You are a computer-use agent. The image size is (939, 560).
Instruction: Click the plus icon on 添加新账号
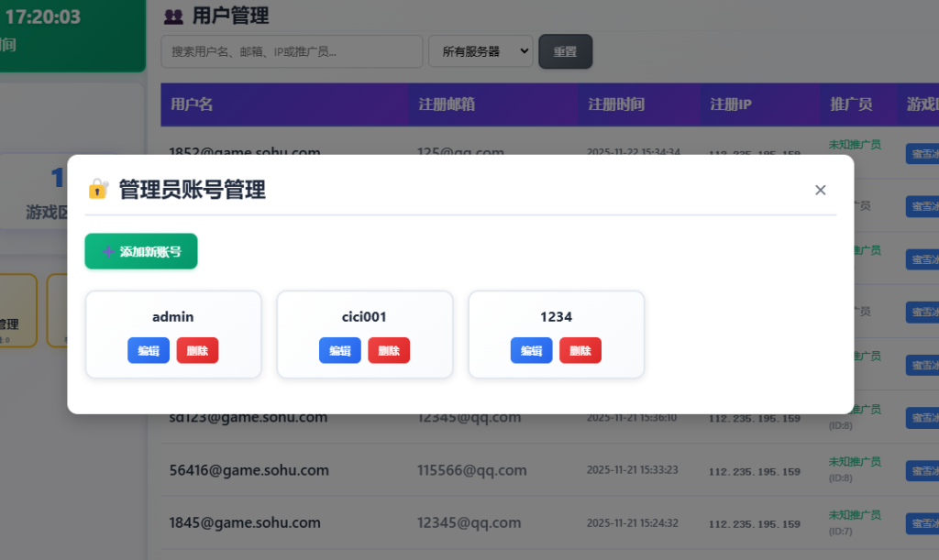tap(108, 252)
